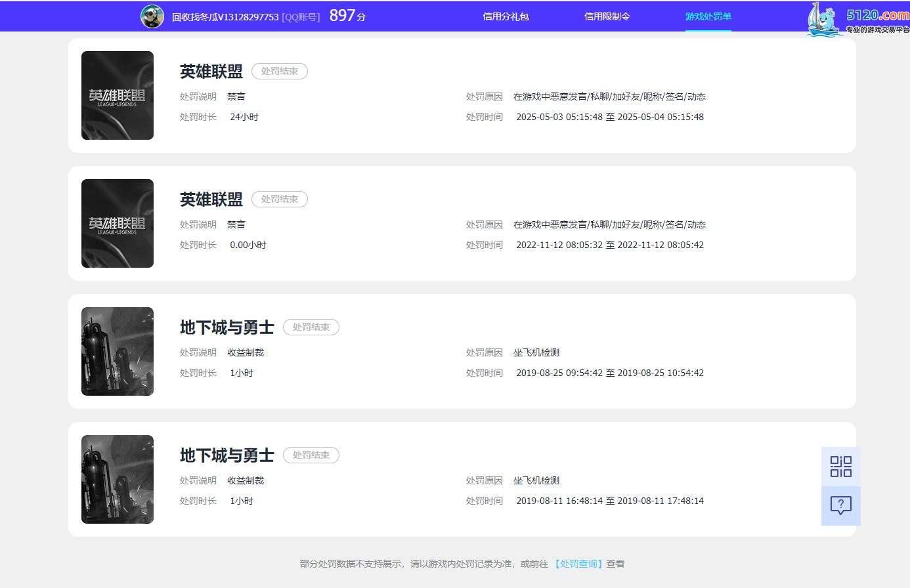Click 坐飞机检测 reason in 2019-08-11 record
This screenshot has width=910, height=588.
point(536,480)
